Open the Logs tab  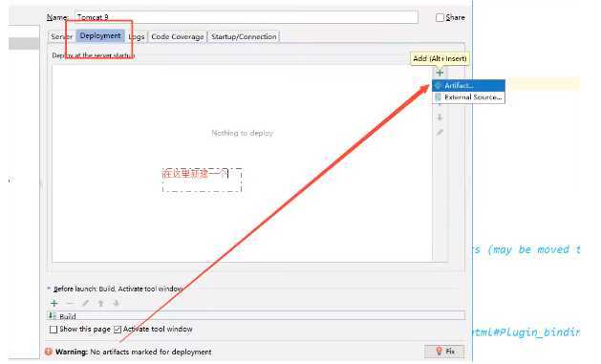click(137, 37)
